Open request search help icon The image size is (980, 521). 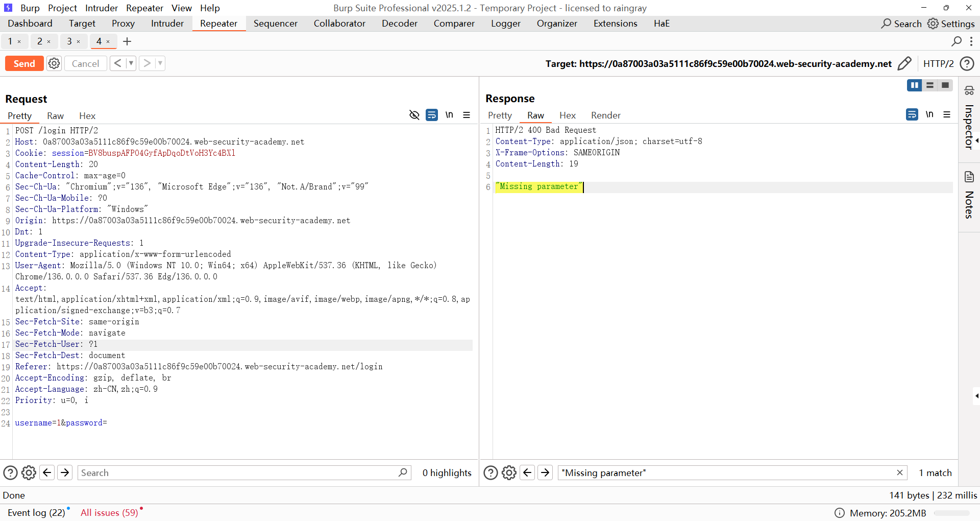10,472
